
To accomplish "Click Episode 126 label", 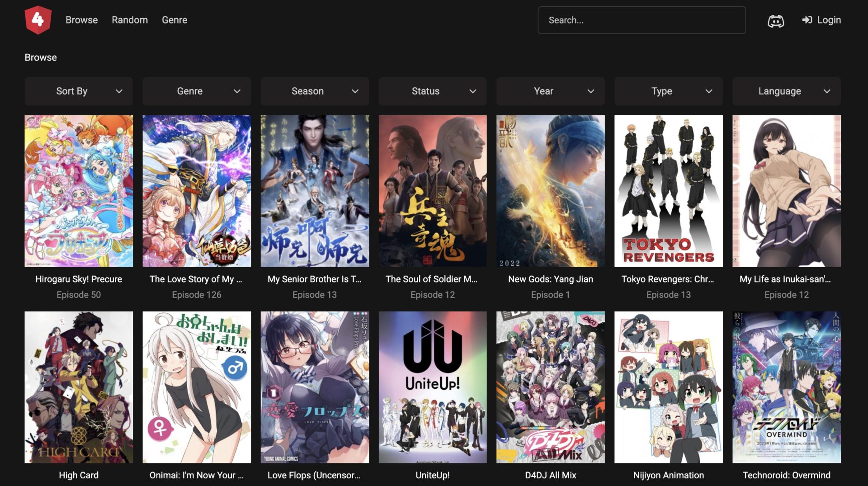I will coord(197,295).
